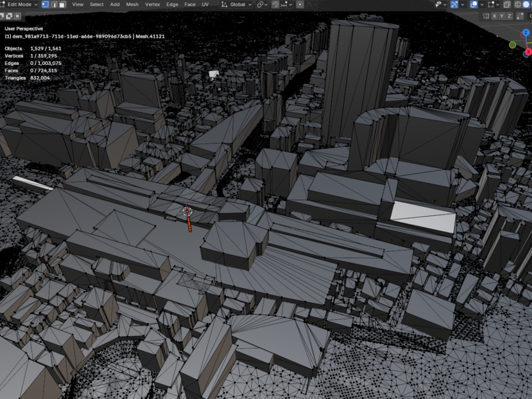Open snapping options dropdown
This screenshot has width=532, height=399.
coord(286,4)
